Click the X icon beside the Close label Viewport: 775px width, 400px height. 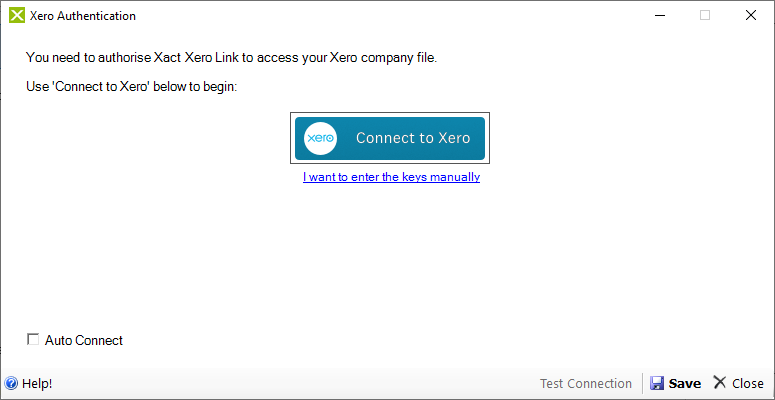[x=720, y=383]
